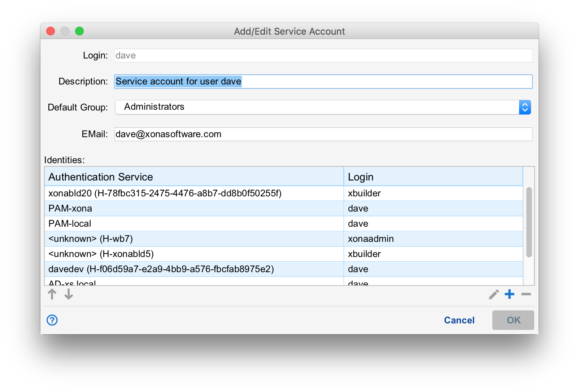The height and width of the screenshot is (392, 579).
Task: Select the <unknown> (H-wb7) row
Action: [x=194, y=239]
